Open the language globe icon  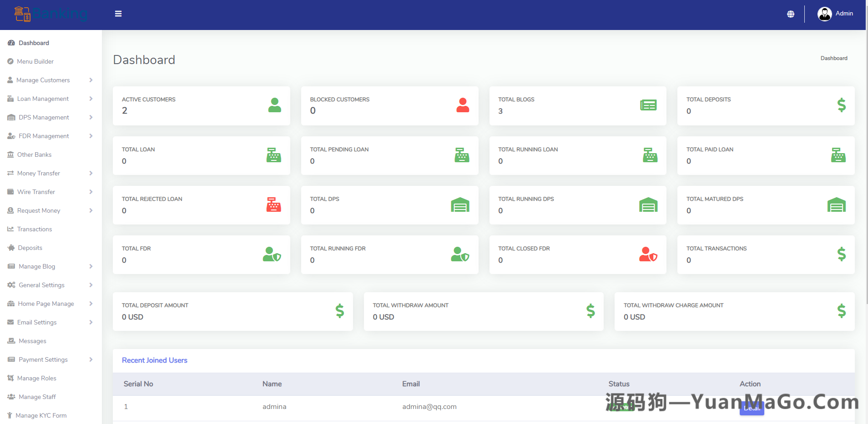[791, 14]
